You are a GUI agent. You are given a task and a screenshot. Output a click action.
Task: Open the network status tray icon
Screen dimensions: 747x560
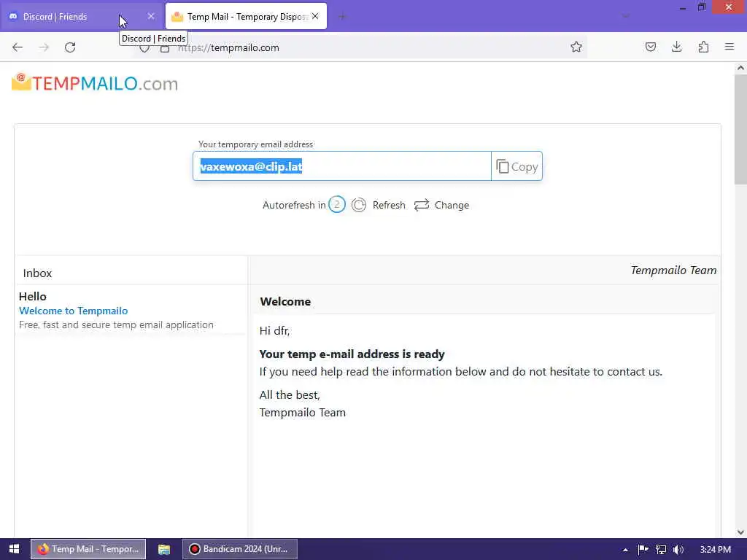point(661,550)
